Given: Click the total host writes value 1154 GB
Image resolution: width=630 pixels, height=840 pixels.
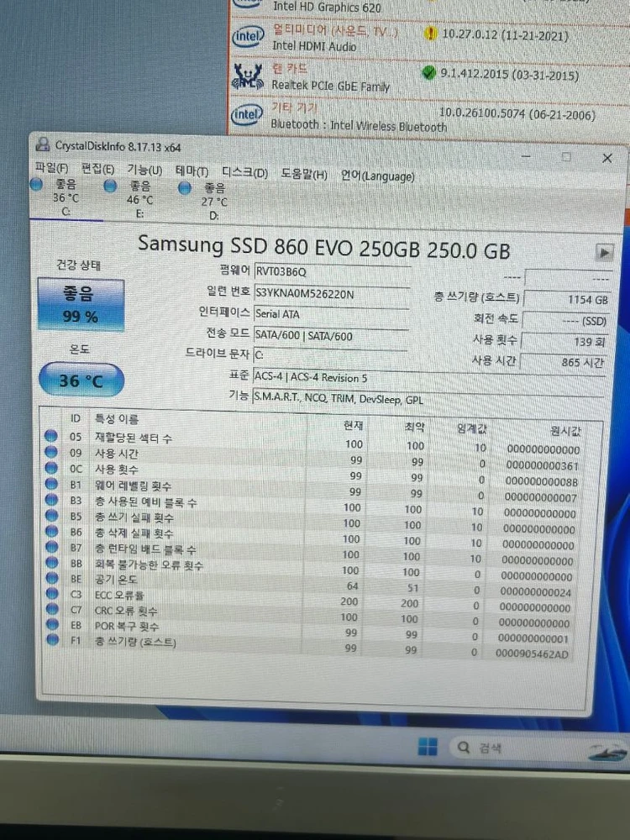Looking at the screenshot, I should [567, 299].
